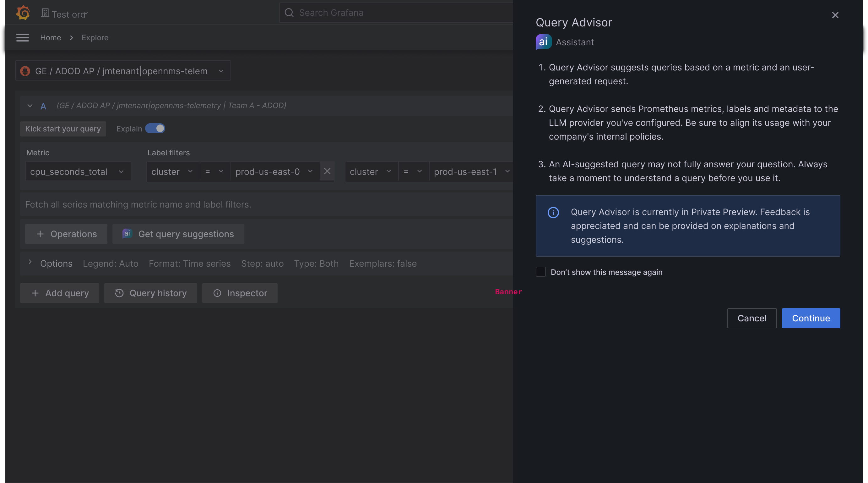
Task: Collapse query A section
Action: [x=30, y=106]
